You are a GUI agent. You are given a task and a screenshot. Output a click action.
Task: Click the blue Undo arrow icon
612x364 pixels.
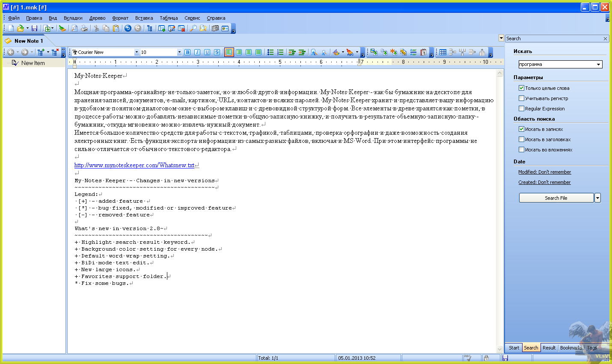pyautogui.click(x=128, y=28)
